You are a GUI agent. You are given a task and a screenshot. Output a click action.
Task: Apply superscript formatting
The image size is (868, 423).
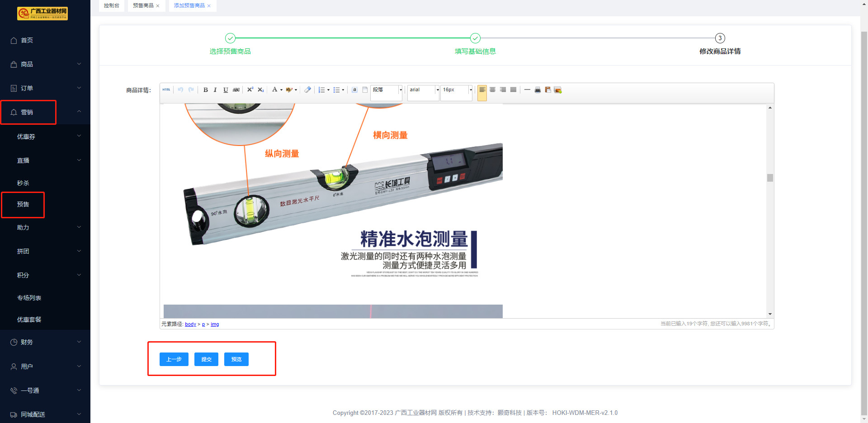coord(250,90)
